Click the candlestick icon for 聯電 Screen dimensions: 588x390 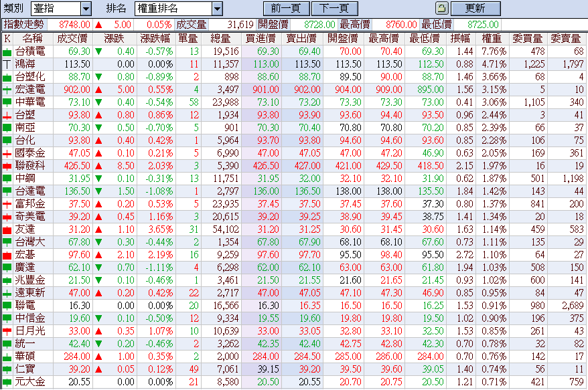coord(7,306)
